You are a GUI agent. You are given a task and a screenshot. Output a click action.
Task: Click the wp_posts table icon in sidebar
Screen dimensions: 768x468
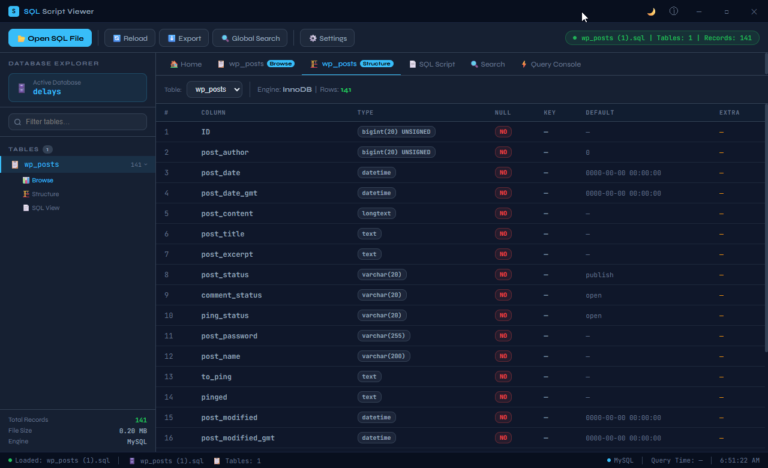15,165
